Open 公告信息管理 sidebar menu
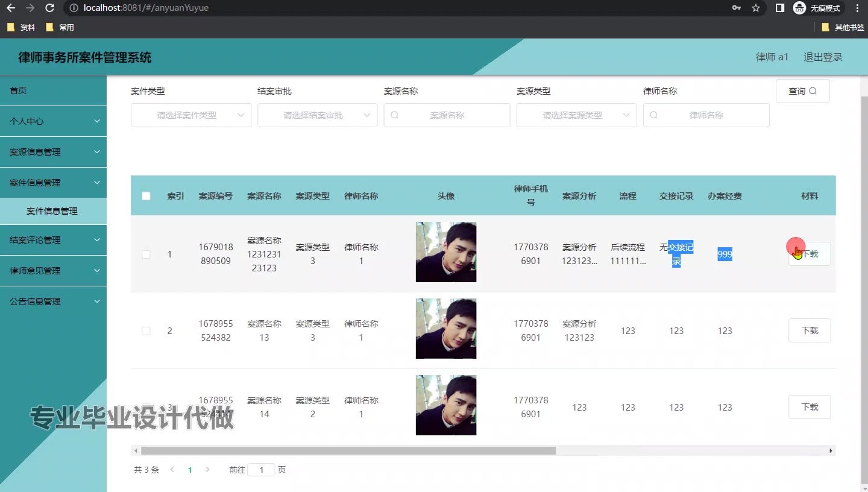The height and width of the screenshot is (492, 868). point(53,301)
